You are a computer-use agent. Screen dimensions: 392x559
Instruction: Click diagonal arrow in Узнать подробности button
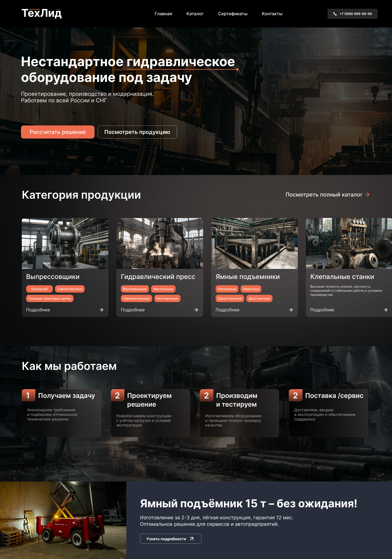click(x=192, y=539)
